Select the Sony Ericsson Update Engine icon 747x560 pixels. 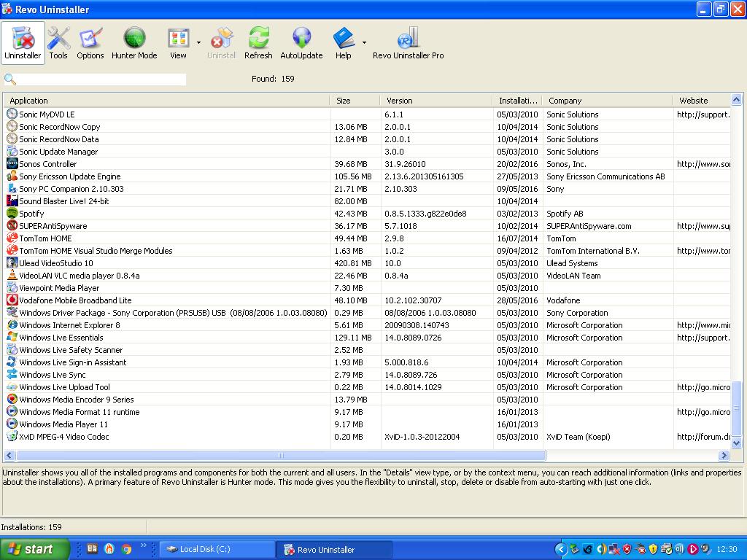pyautogui.click(x=12, y=176)
